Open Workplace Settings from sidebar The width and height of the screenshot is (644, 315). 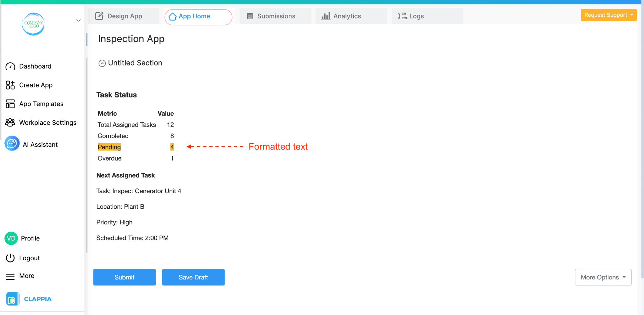[48, 123]
